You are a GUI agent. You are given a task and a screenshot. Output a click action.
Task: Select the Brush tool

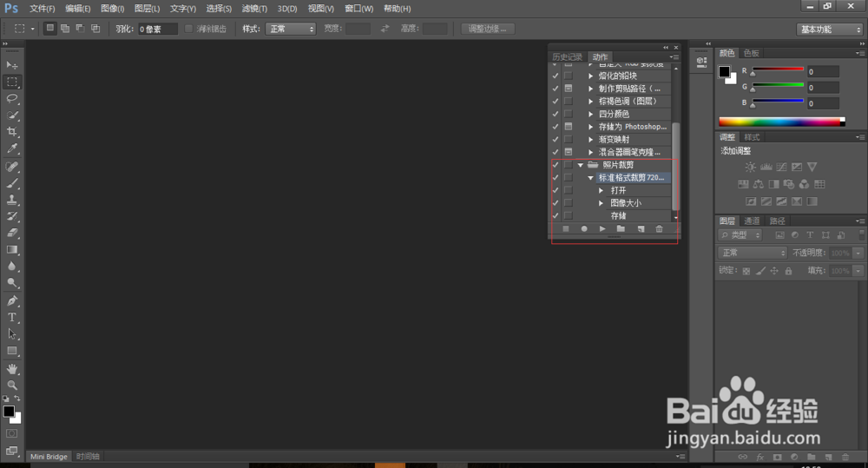pos(11,182)
